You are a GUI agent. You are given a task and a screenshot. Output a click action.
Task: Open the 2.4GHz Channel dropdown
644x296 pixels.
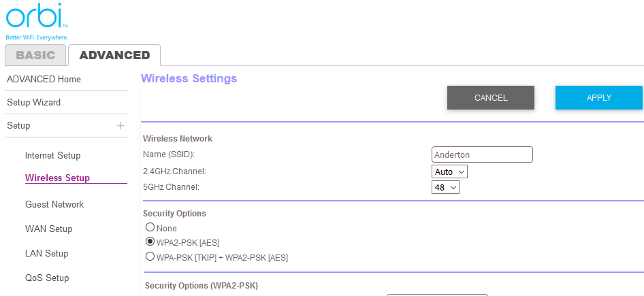tap(449, 172)
